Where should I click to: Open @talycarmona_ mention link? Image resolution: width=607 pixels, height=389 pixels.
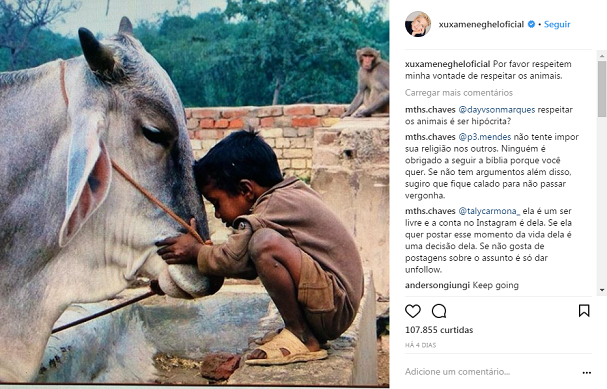coord(489,211)
